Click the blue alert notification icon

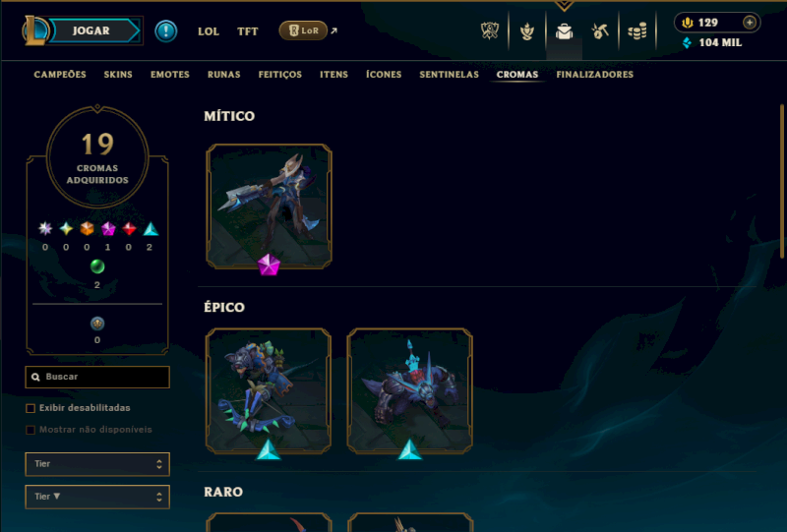pyautogui.click(x=165, y=31)
